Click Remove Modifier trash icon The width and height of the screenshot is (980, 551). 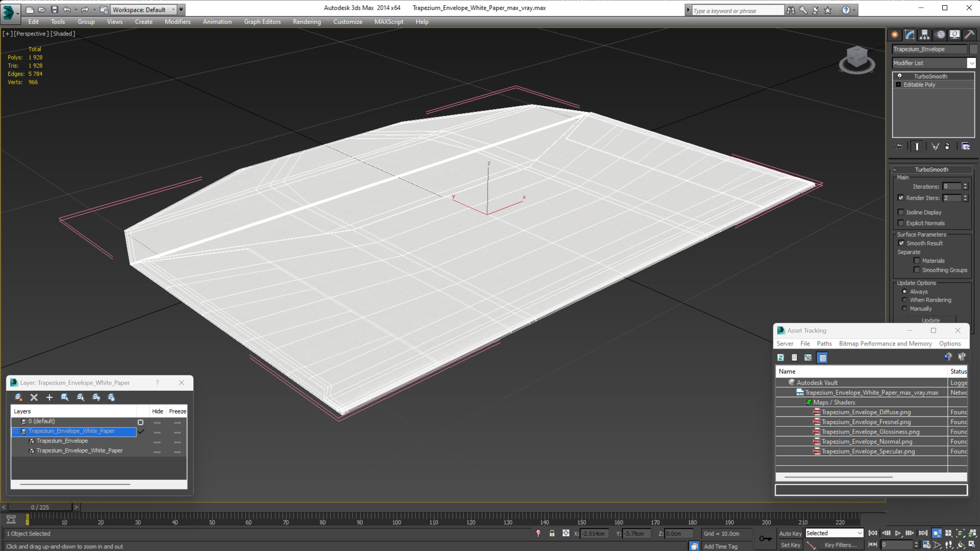point(947,146)
